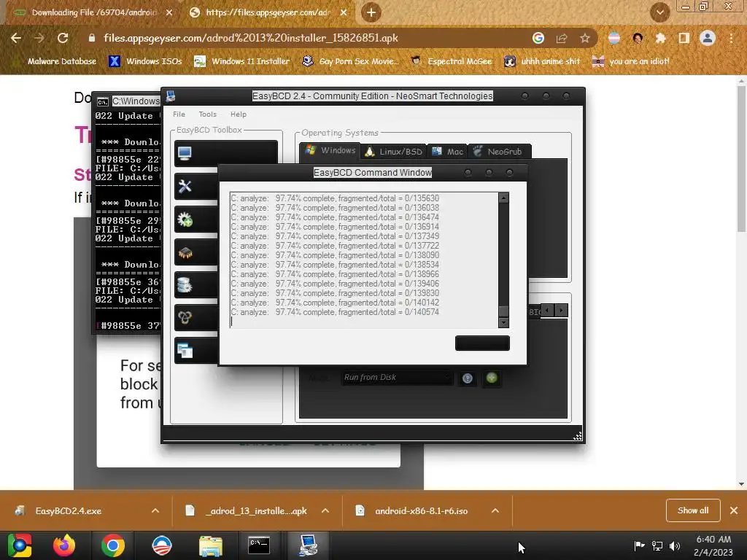Switch to the Windows operating systems tab
The height and width of the screenshot is (560, 747).
(x=330, y=151)
